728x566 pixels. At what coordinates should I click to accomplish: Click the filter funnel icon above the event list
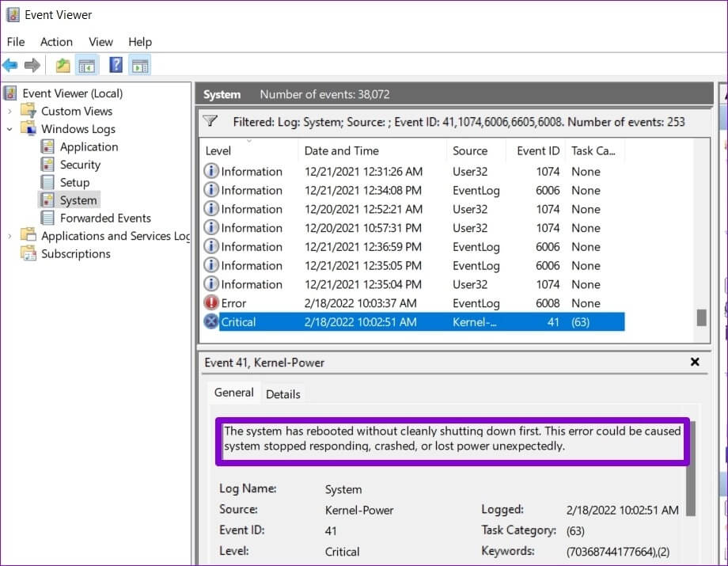pyautogui.click(x=210, y=122)
